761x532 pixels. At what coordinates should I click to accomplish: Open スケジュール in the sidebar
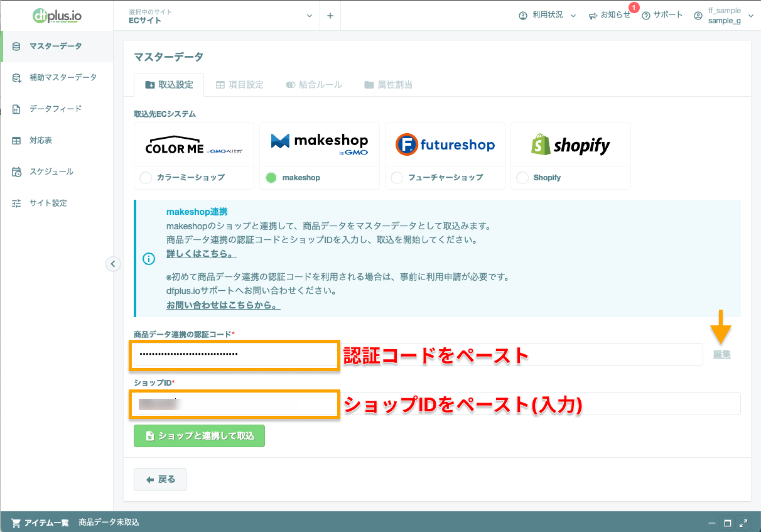coord(57,172)
